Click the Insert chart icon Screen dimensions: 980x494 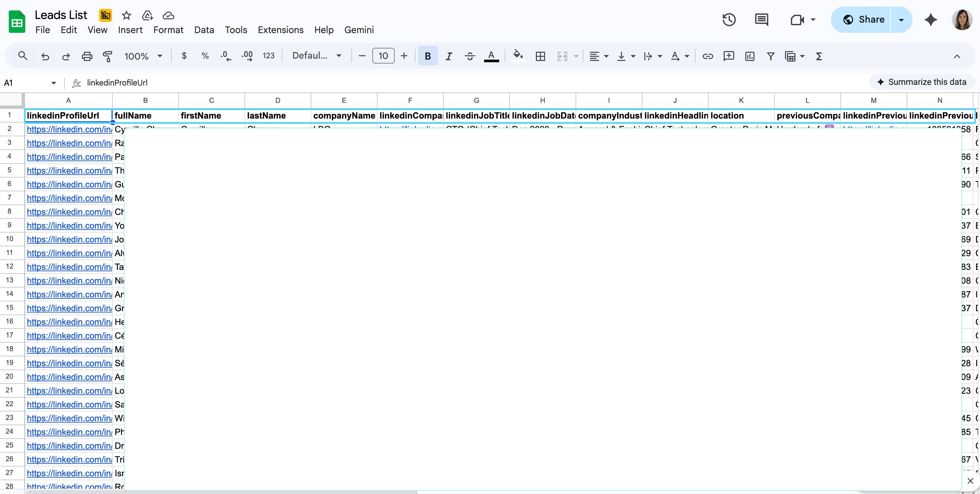[750, 56]
